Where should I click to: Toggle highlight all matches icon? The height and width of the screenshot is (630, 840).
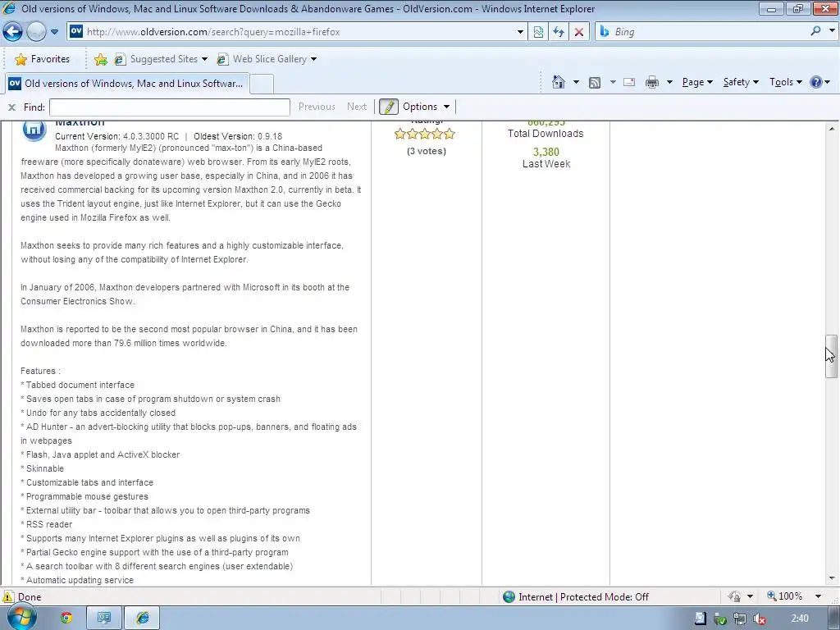[389, 107]
